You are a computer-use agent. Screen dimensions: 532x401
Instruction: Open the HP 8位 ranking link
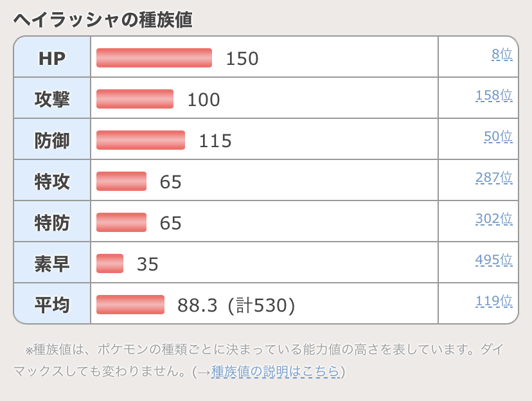point(502,54)
